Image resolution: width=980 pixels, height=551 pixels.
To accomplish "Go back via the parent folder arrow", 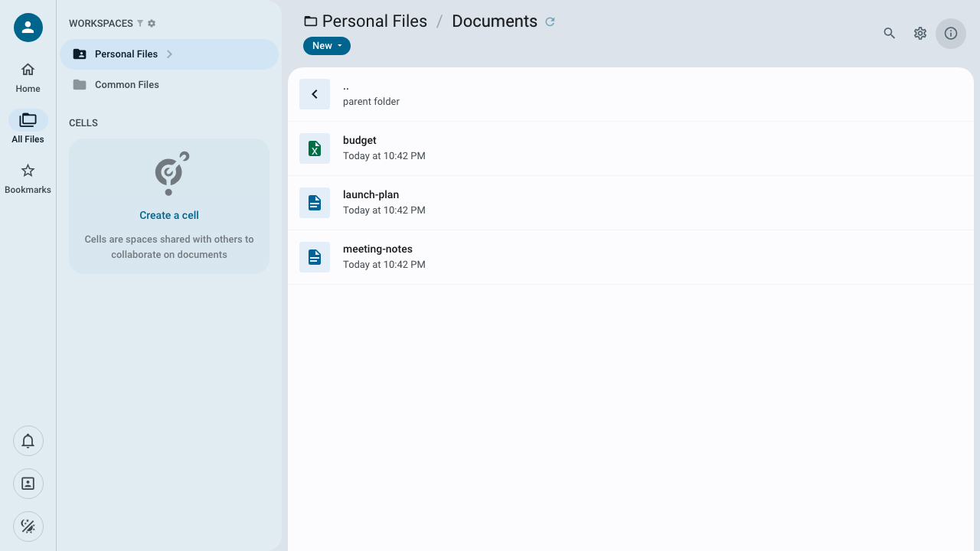I will click(x=315, y=94).
